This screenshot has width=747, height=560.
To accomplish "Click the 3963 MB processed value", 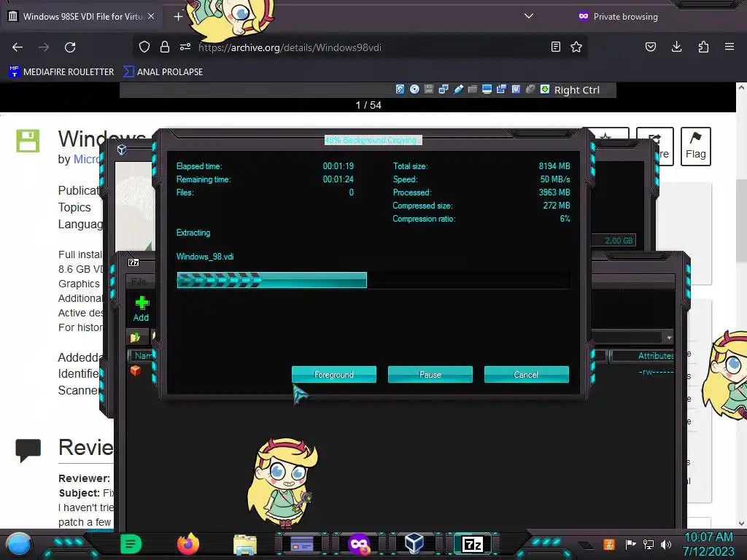I will [554, 192].
